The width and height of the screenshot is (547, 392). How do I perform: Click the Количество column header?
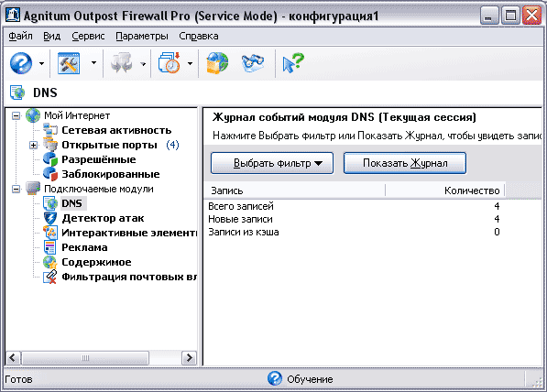click(445, 191)
